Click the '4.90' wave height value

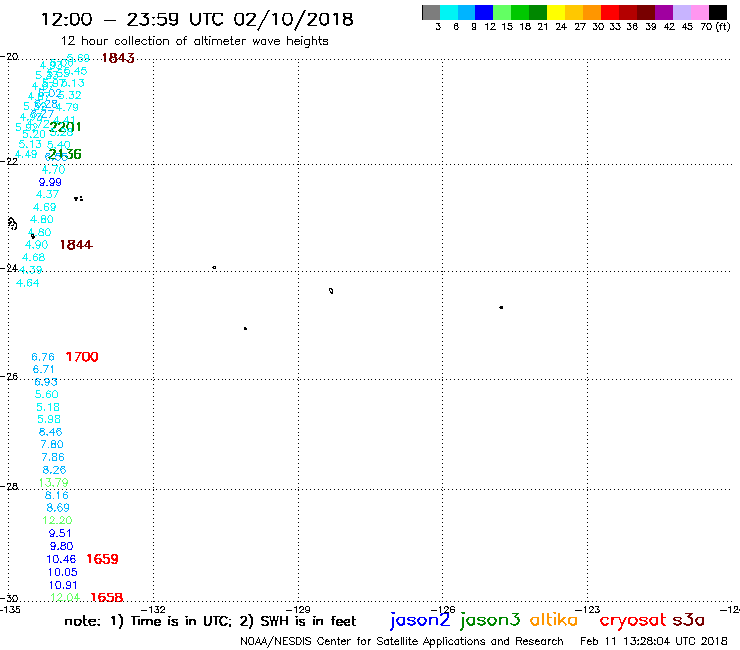(x=37, y=245)
